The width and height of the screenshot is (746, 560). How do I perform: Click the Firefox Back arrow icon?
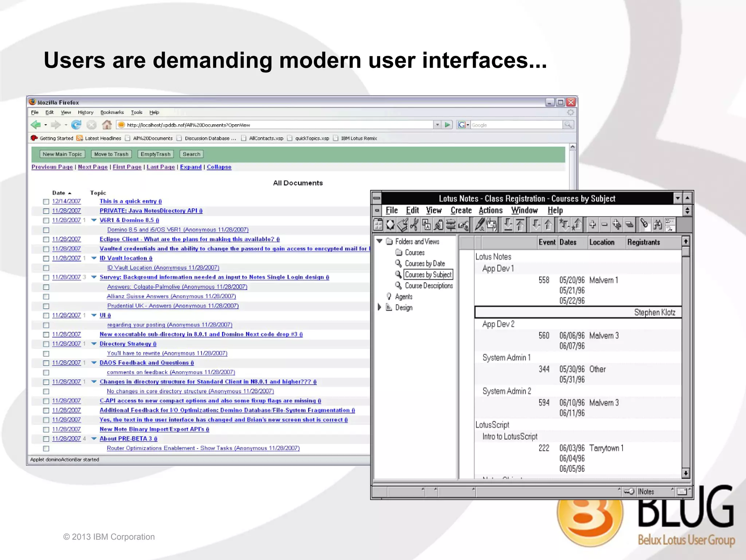[x=36, y=125]
